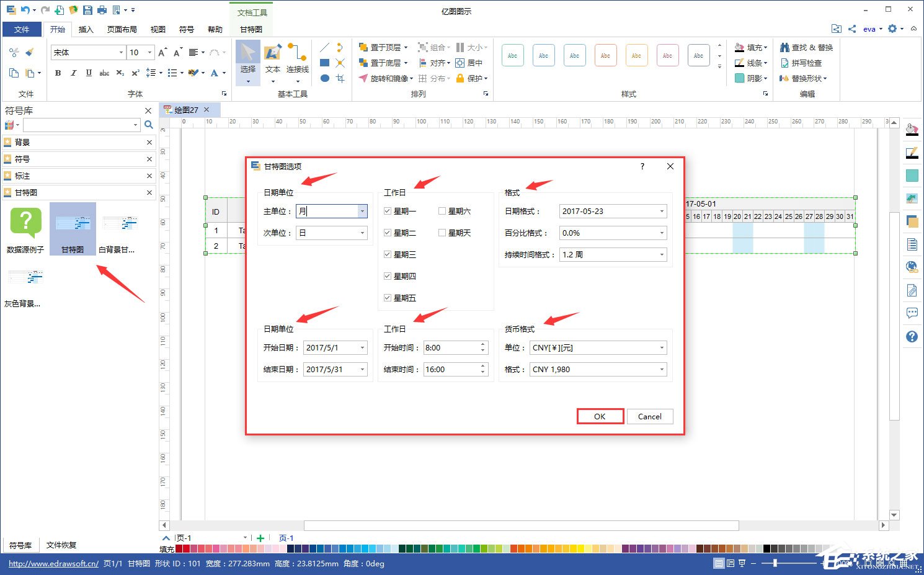Click the Print icon in quick toolbar
The width and height of the screenshot is (924, 575).
tap(102, 10)
